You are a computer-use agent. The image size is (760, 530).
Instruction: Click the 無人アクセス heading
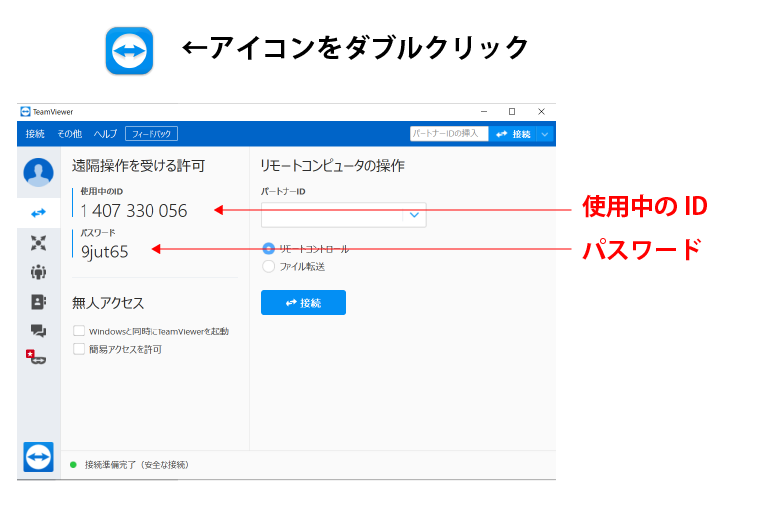[108, 303]
